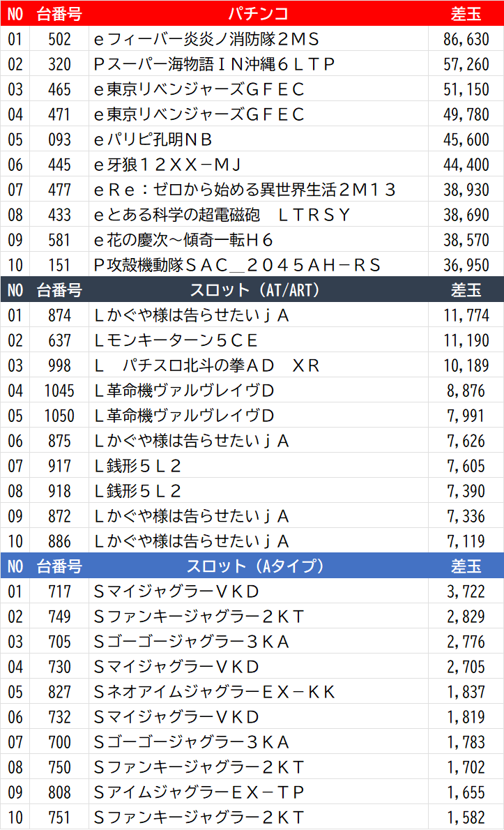
Task: Click machine number 730 cell
Action: click(x=59, y=667)
